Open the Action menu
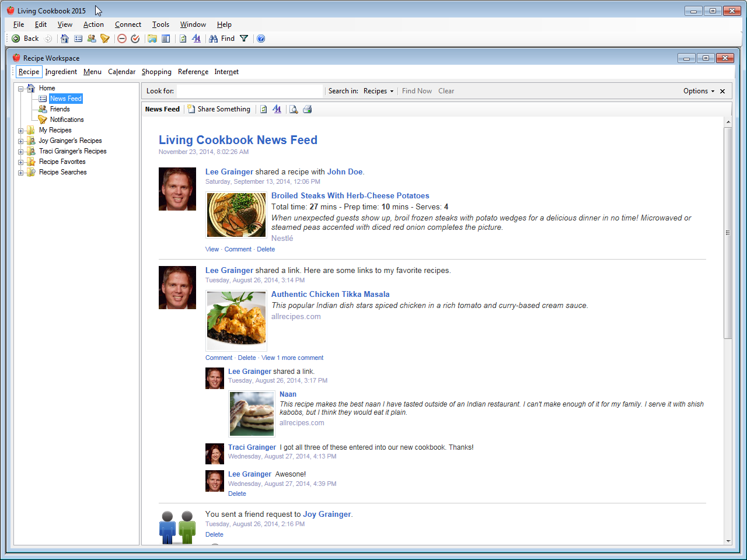This screenshot has height=560, width=747. (93, 24)
